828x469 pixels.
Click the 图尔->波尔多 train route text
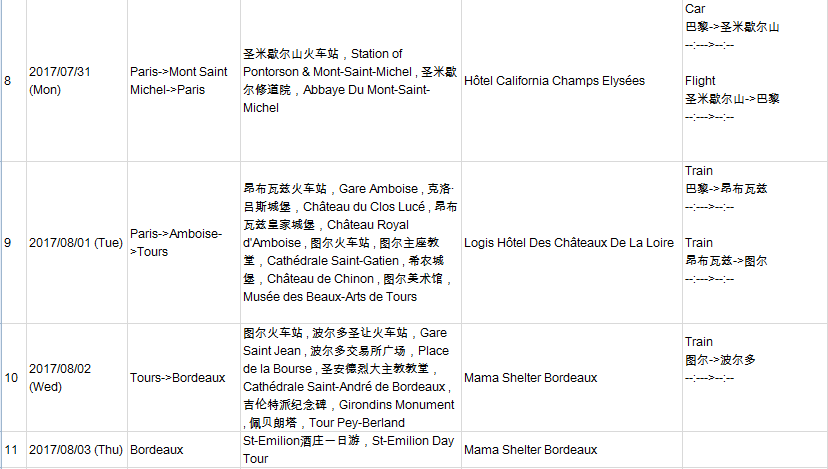point(720,360)
